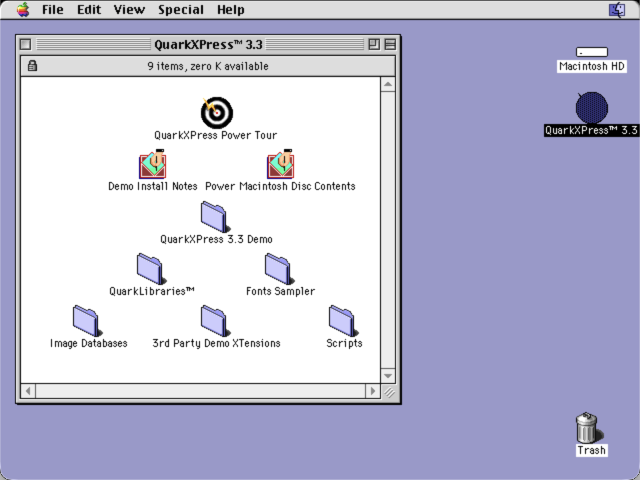640x480 pixels.
Task: Click the 'QuarkXPress Power Tour' label text
Action: pyautogui.click(x=216, y=135)
